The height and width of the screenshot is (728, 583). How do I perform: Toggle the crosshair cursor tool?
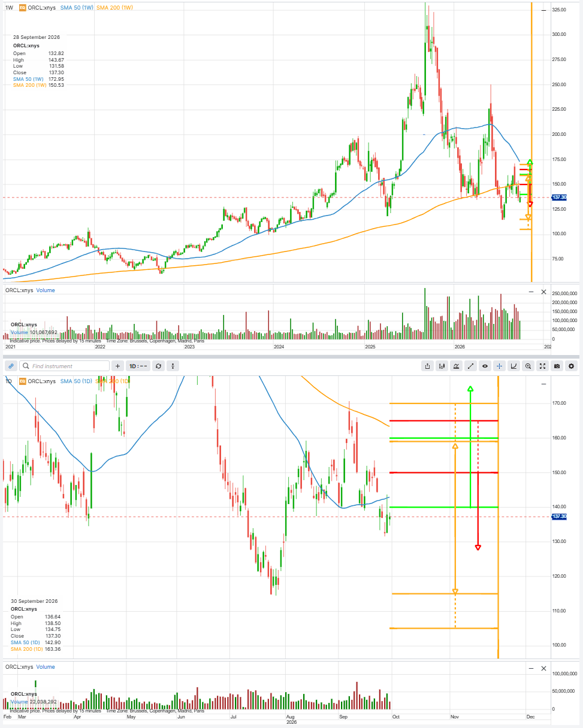499,366
